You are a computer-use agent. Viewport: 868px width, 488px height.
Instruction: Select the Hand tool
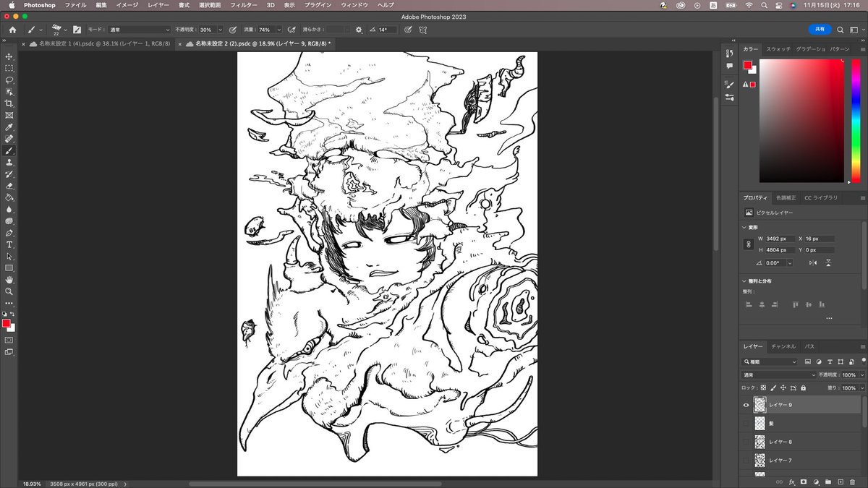[9, 279]
